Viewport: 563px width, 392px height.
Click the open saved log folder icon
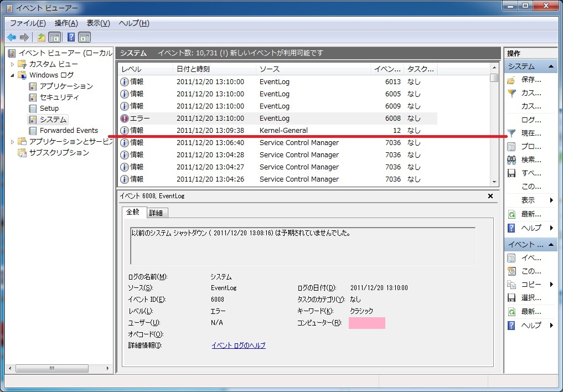pos(512,80)
